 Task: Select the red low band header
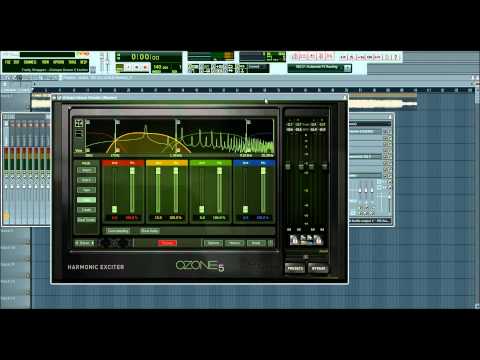[123, 163]
